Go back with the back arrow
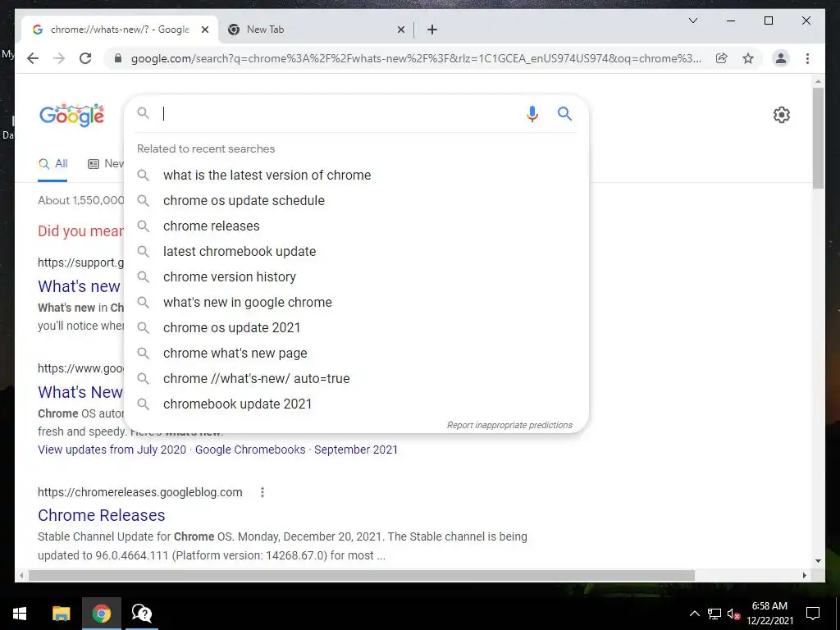 (33, 58)
